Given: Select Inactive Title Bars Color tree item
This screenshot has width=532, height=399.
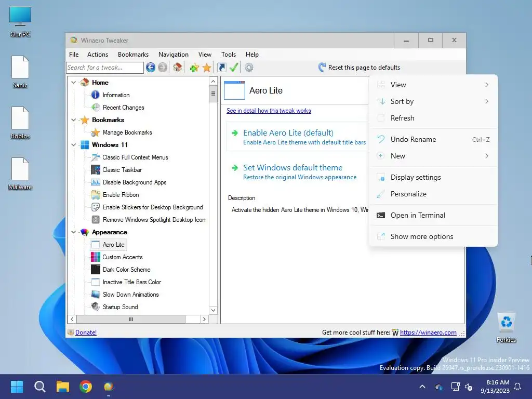Looking at the screenshot, I should pyautogui.click(x=132, y=282).
